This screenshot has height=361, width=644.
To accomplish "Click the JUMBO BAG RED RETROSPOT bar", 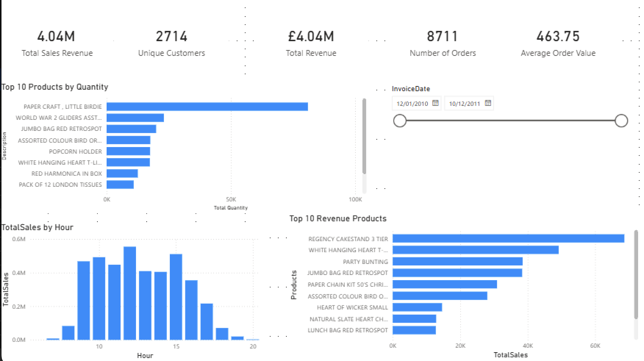I will pyautogui.click(x=130, y=129).
